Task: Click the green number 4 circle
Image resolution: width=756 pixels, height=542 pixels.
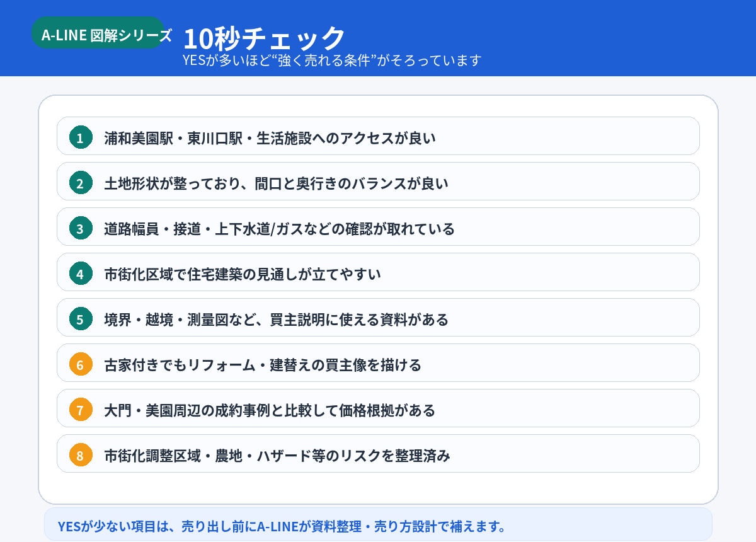Action: [80, 273]
